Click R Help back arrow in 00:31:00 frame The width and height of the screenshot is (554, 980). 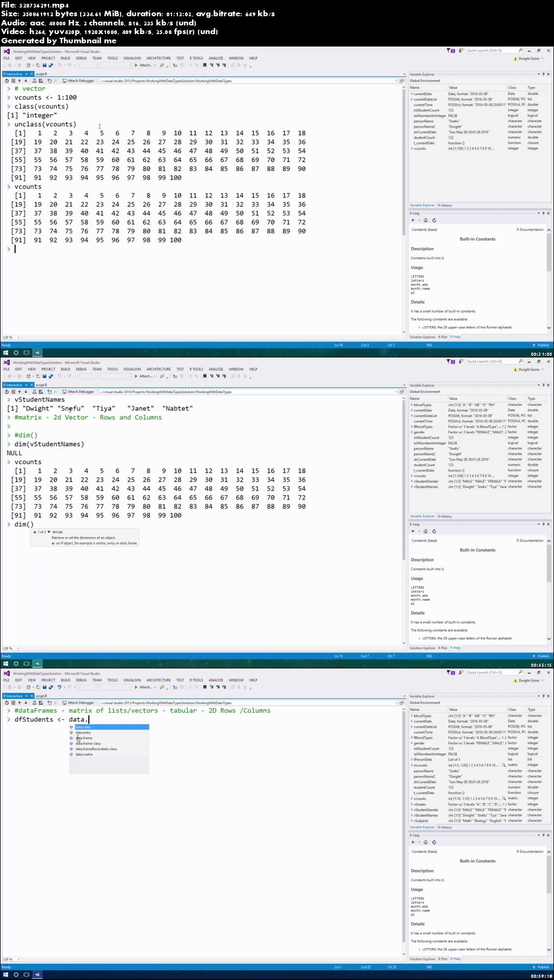tap(413, 221)
